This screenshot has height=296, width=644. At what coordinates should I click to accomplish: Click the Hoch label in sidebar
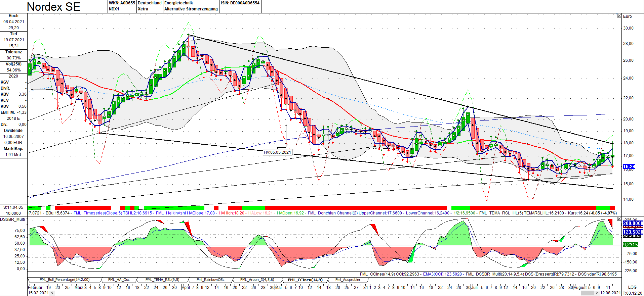coord(13,16)
